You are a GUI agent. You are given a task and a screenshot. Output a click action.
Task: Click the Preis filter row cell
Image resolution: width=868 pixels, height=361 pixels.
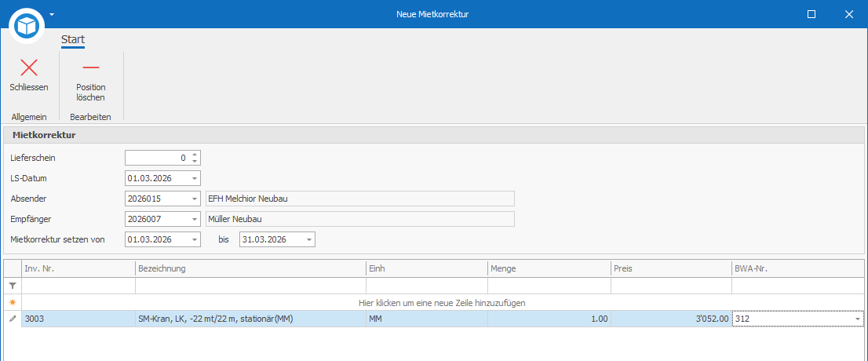pyautogui.click(x=671, y=286)
